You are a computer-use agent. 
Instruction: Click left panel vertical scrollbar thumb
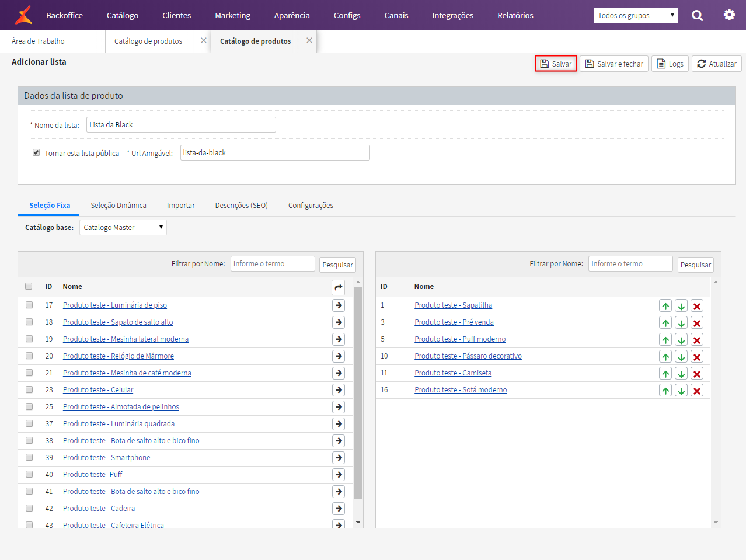tap(358, 392)
